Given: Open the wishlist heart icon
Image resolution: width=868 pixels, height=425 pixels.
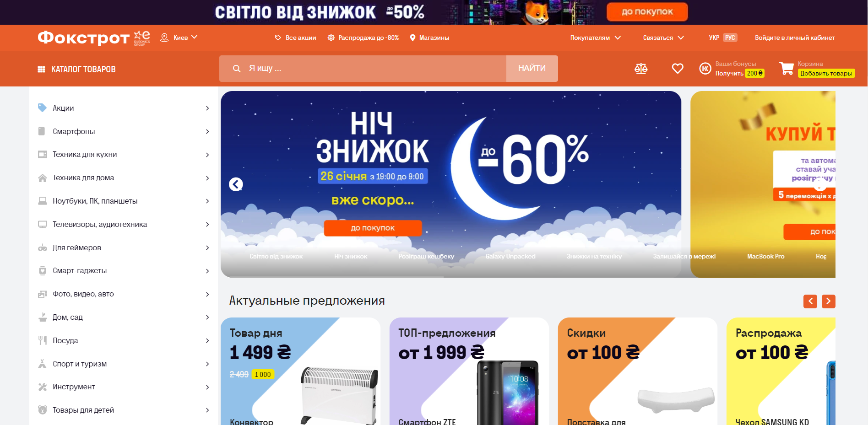Looking at the screenshot, I should pos(678,69).
